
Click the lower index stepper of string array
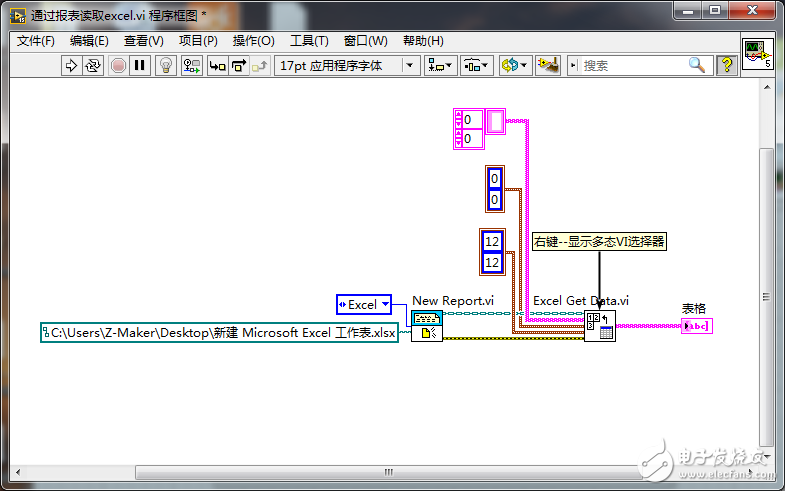point(459,139)
